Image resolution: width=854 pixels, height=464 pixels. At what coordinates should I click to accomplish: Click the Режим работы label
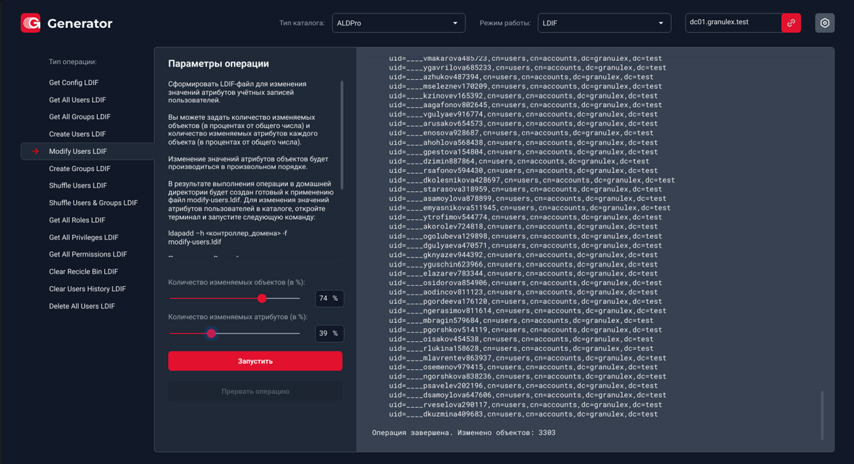(505, 23)
